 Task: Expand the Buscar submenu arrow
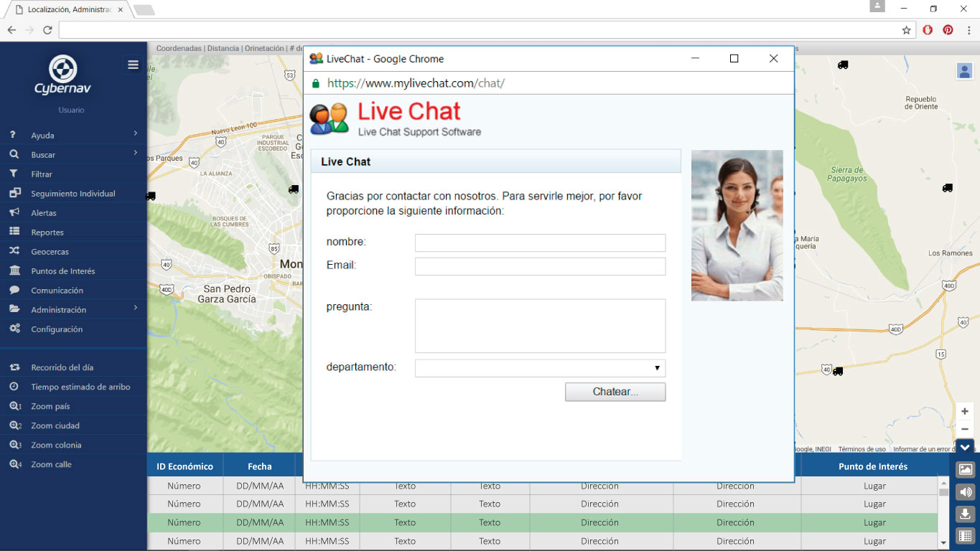(x=135, y=154)
